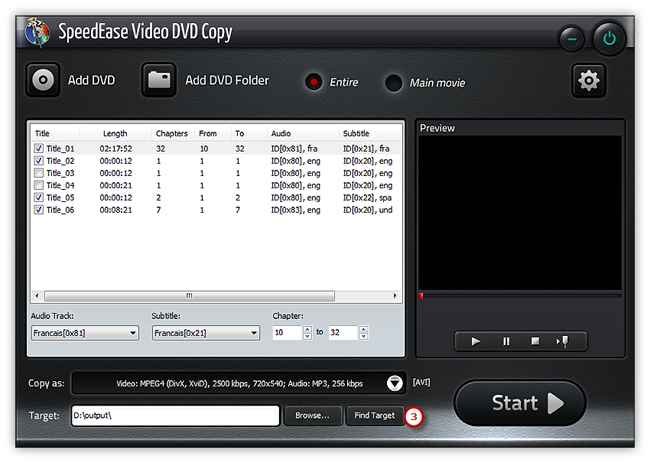Click the Add DVD Folder label
Viewport: 650px width, 463px height.
pos(227,80)
